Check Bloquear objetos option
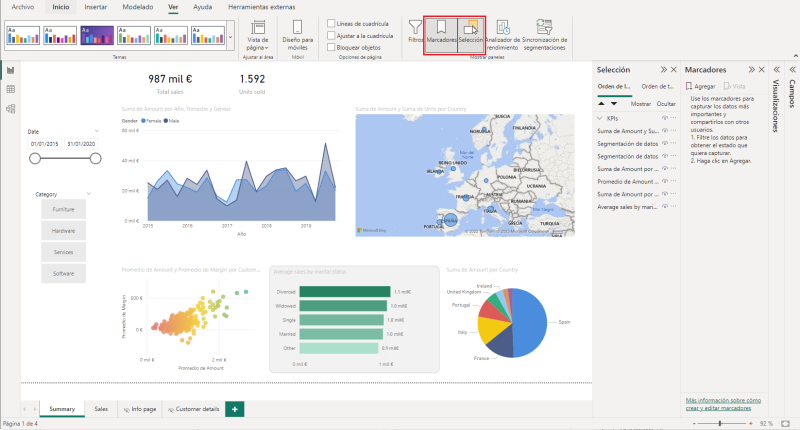Image resolution: width=800 pixels, height=430 pixels. 332,47
